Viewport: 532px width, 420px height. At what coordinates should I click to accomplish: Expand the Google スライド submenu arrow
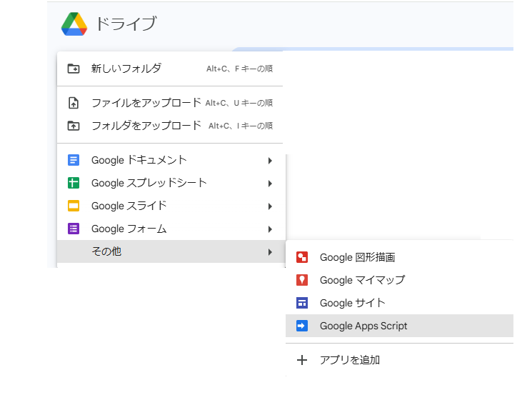click(x=270, y=206)
